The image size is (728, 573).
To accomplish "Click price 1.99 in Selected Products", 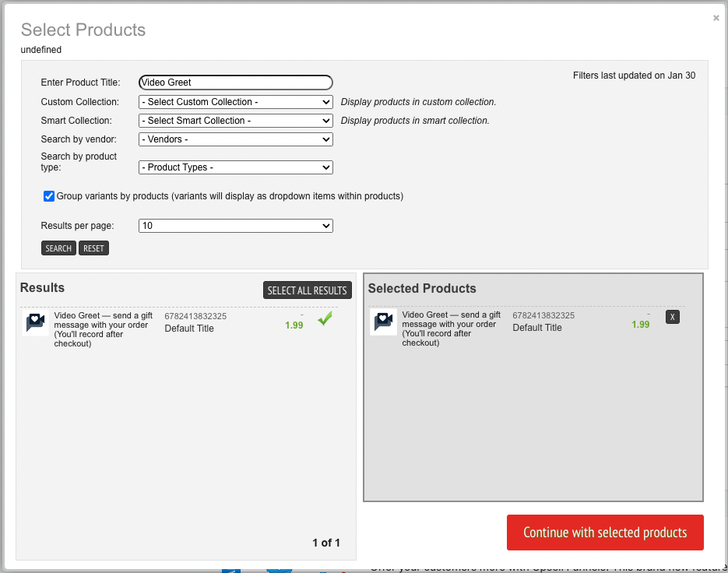I will click(x=640, y=324).
